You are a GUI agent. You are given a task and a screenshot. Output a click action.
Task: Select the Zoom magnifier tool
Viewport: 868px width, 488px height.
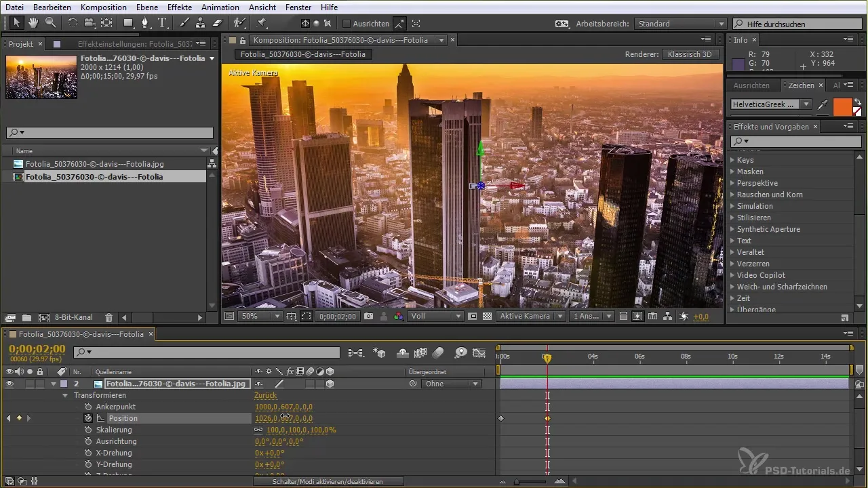tap(50, 22)
